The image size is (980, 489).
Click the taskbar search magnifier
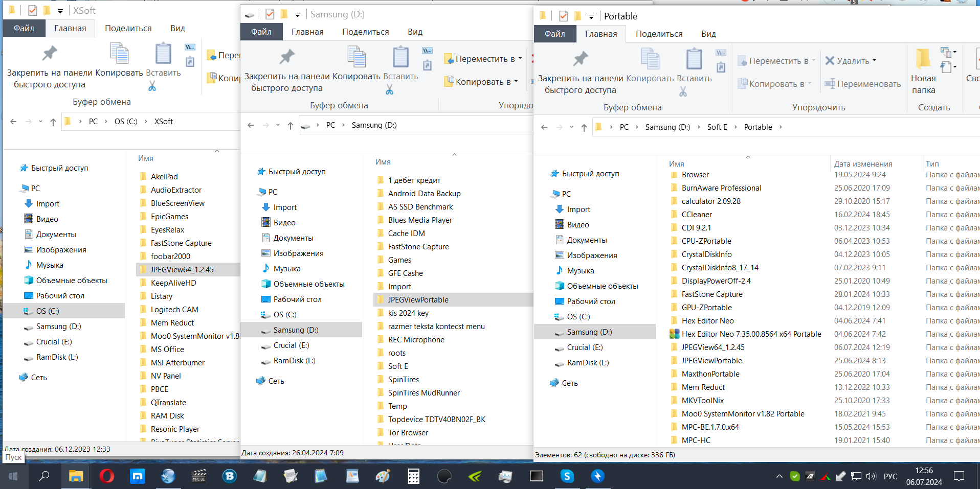[x=44, y=476]
